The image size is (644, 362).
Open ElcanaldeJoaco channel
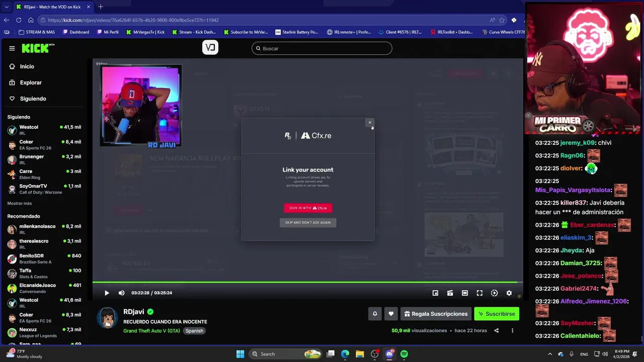tap(44, 288)
